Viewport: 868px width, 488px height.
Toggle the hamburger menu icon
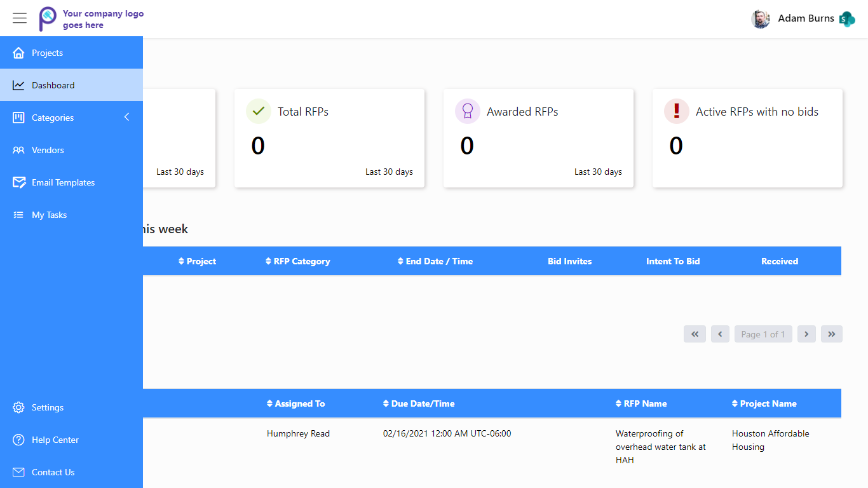pyautogui.click(x=20, y=18)
